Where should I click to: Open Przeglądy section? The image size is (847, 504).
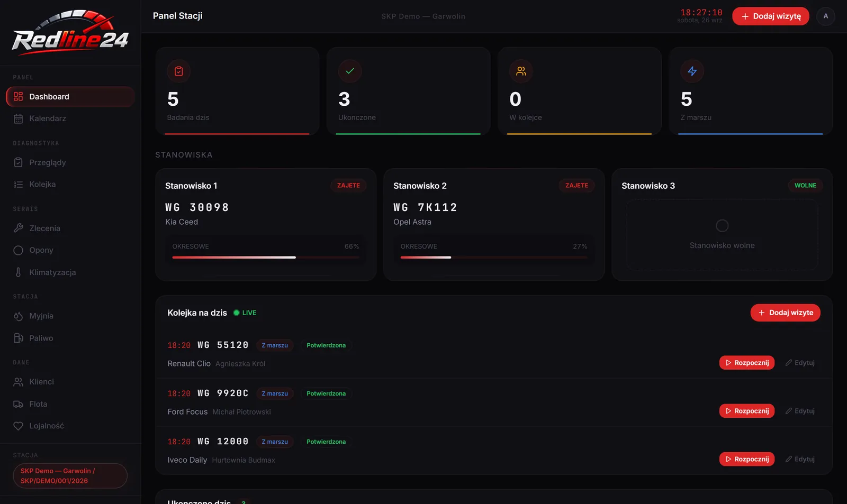[x=70, y=162]
